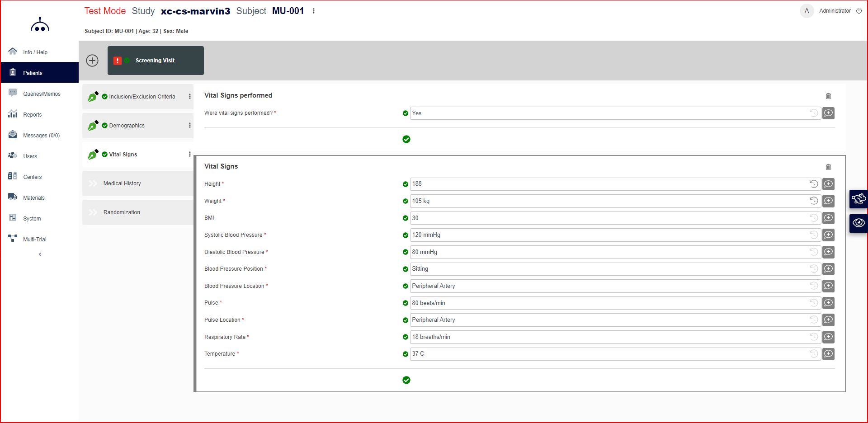Collapse the sidebar with the arrow chevron

pos(40,254)
